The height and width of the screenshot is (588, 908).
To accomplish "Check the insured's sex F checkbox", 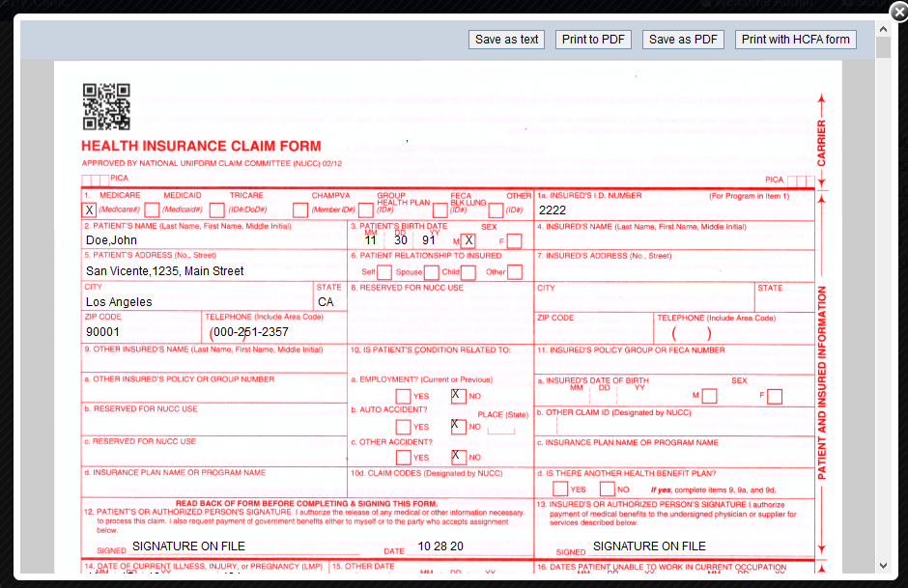I will pos(775,396).
